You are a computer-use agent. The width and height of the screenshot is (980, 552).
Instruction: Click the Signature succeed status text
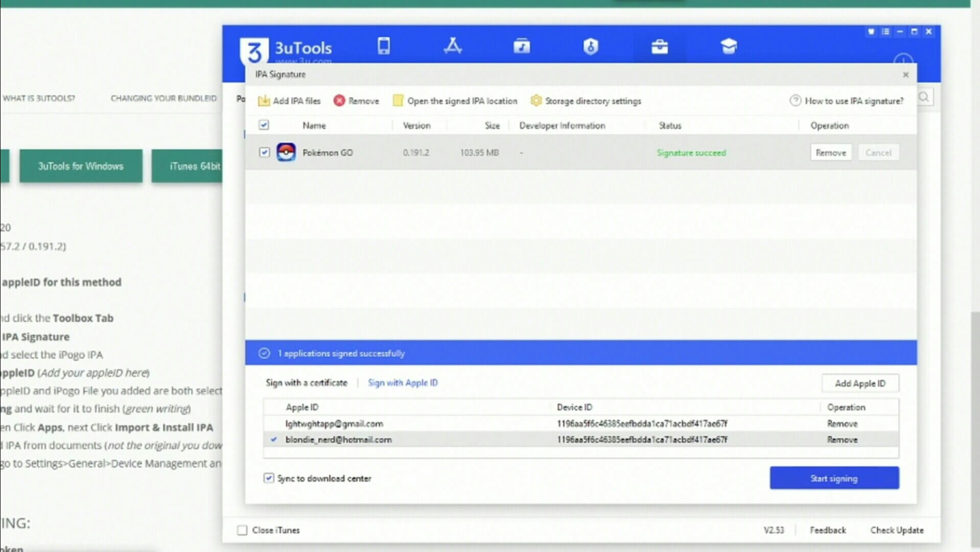click(x=691, y=152)
